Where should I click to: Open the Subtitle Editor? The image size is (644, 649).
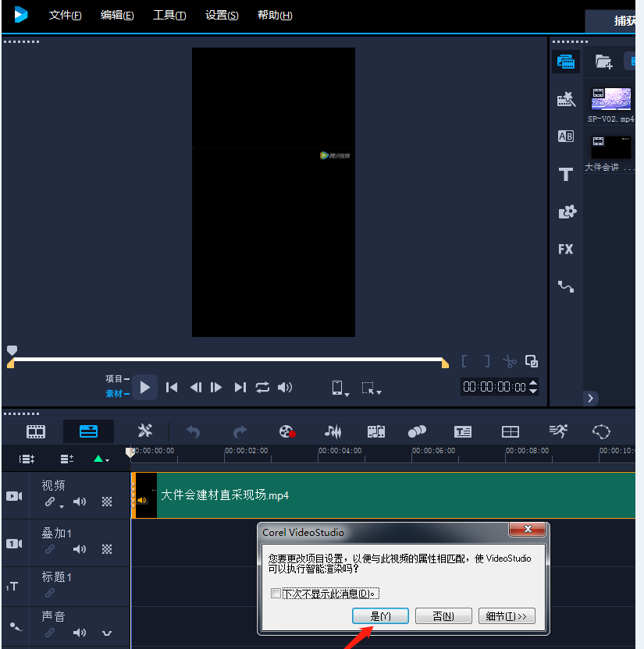pyautogui.click(x=463, y=431)
